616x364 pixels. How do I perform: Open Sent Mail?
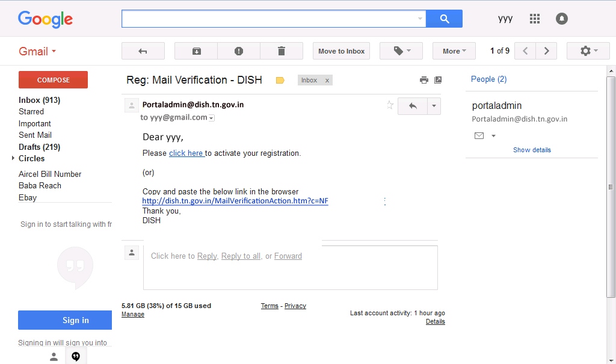coord(35,135)
